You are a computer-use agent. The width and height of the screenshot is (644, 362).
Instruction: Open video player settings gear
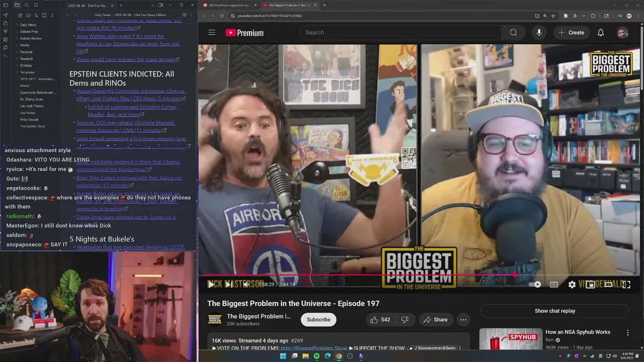(x=572, y=285)
